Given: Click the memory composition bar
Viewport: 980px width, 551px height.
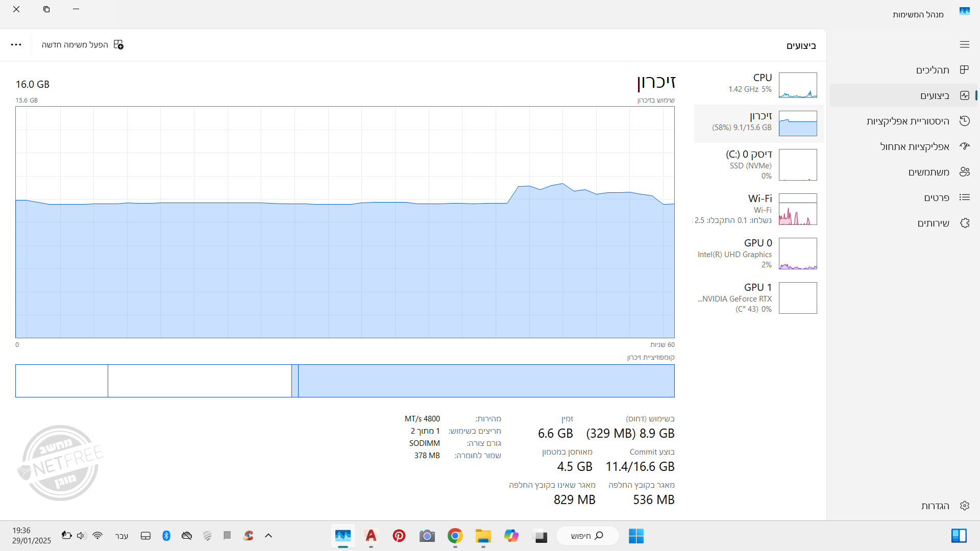Looking at the screenshot, I should click(345, 381).
